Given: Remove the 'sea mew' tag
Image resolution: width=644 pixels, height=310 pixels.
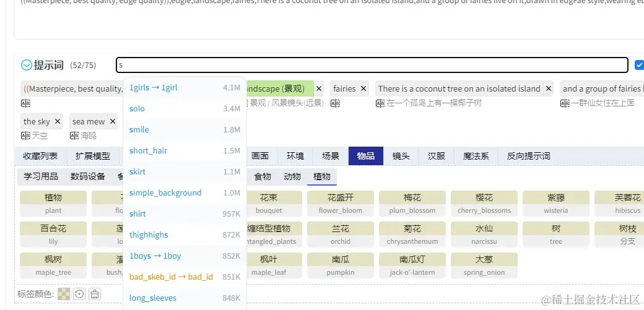Looking at the screenshot, I should click(113, 121).
